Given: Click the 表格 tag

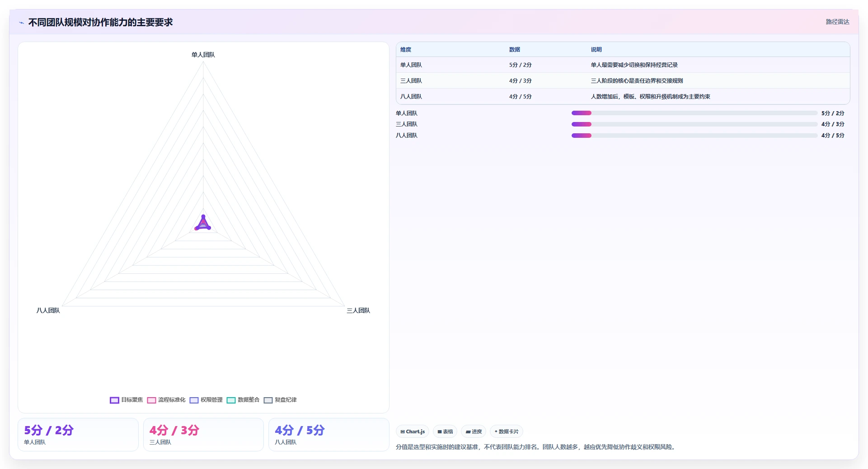Looking at the screenshot, I should (x=445, y=431).
